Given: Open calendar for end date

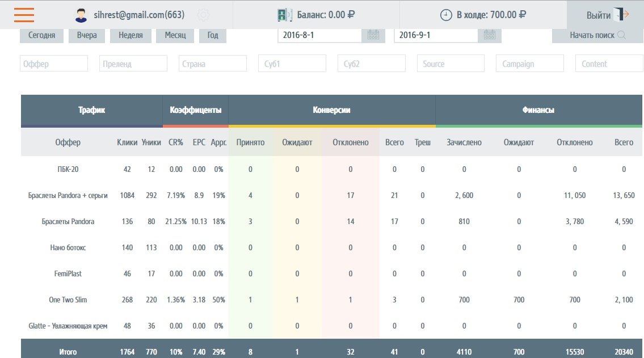Looking at the screenshot, I should point(489,35).
